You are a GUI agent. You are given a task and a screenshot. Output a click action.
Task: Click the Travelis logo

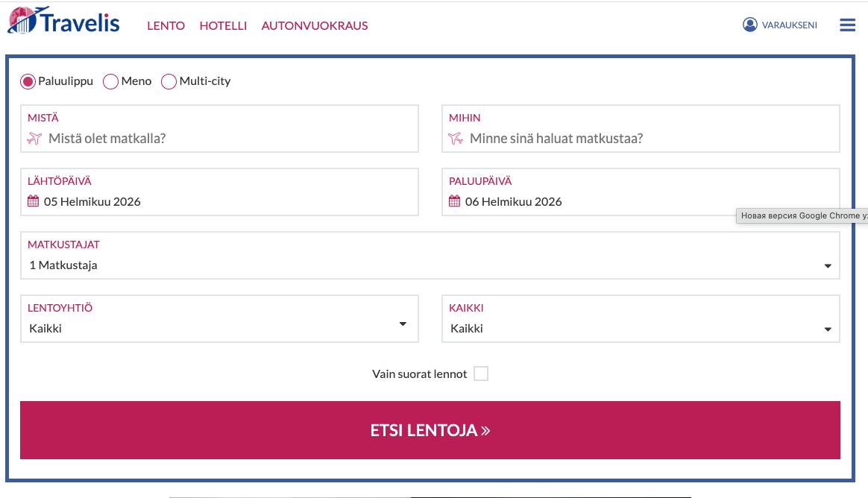coord(63,21)
